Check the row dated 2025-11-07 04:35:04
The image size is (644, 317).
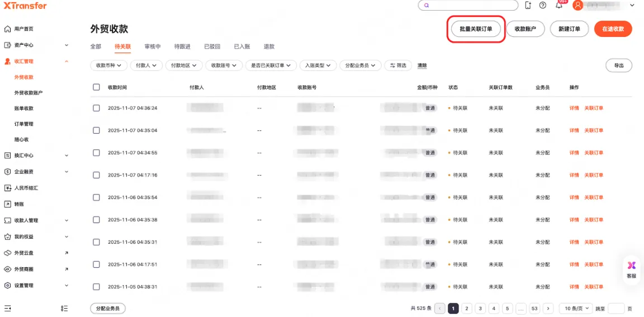coord(97,130)
